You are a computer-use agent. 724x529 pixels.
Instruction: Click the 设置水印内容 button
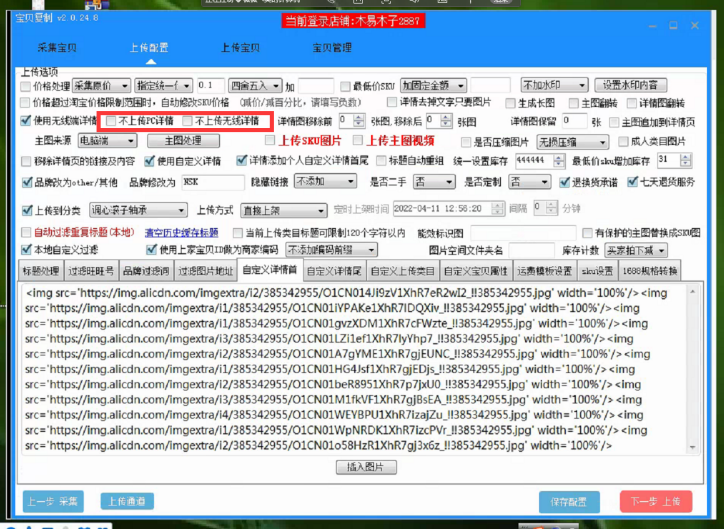[631, 85]
